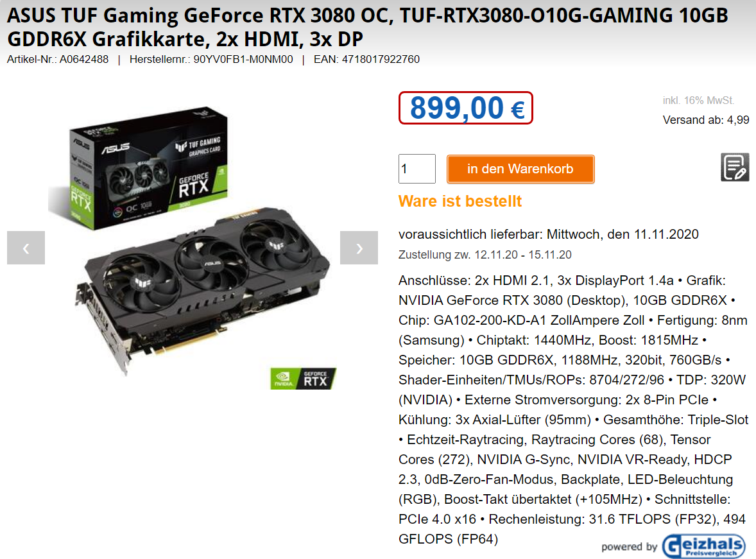This screenshot has height=559, width=756.
Task: Click the expected delivery date line
Action: point(549,234)
